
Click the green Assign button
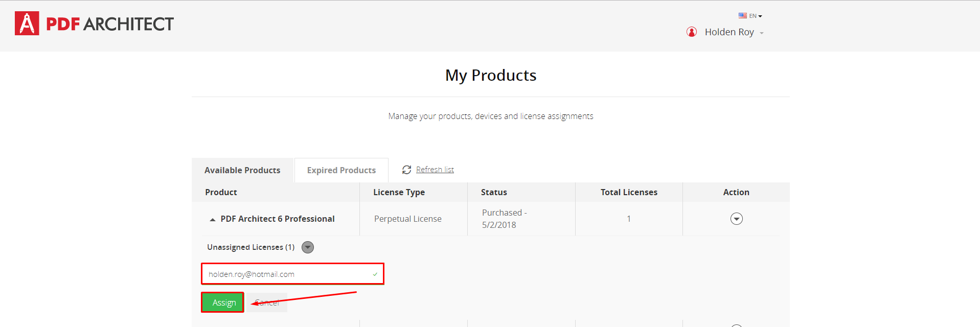click(223, 302)
